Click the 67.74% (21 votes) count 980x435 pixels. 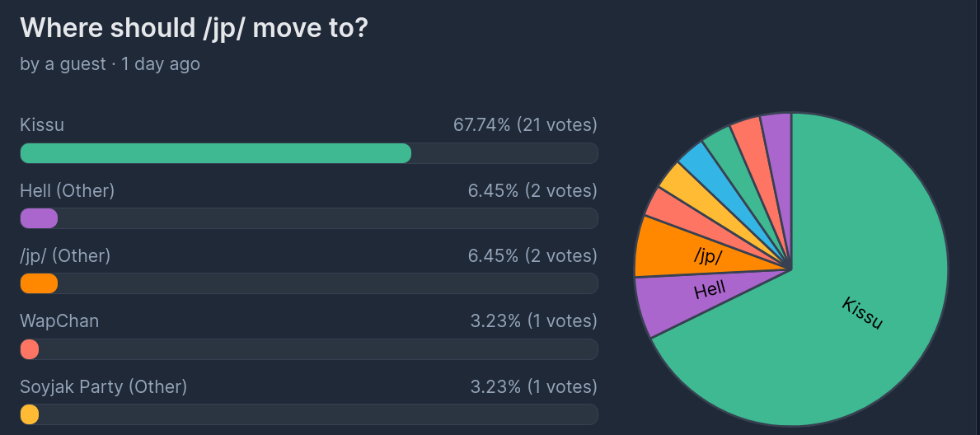pos(525,125)
